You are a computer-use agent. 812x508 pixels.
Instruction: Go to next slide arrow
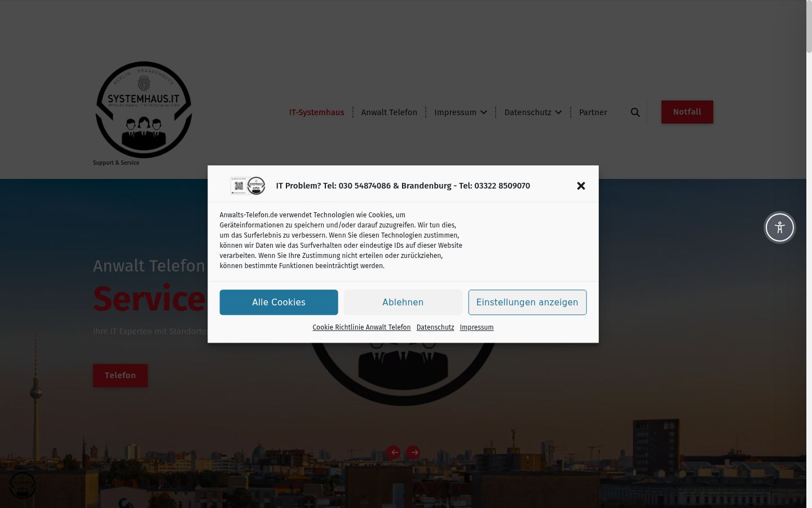pos(413,452)
